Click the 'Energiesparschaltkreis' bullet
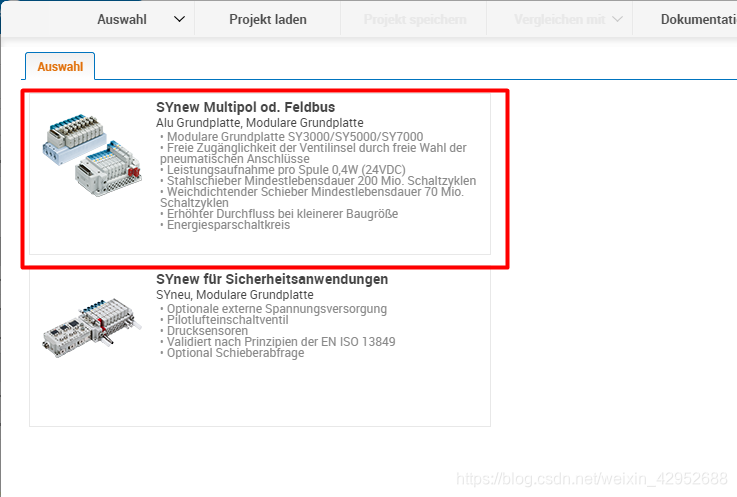The height and width of the screenshot is (497, 737). point(228,225)
